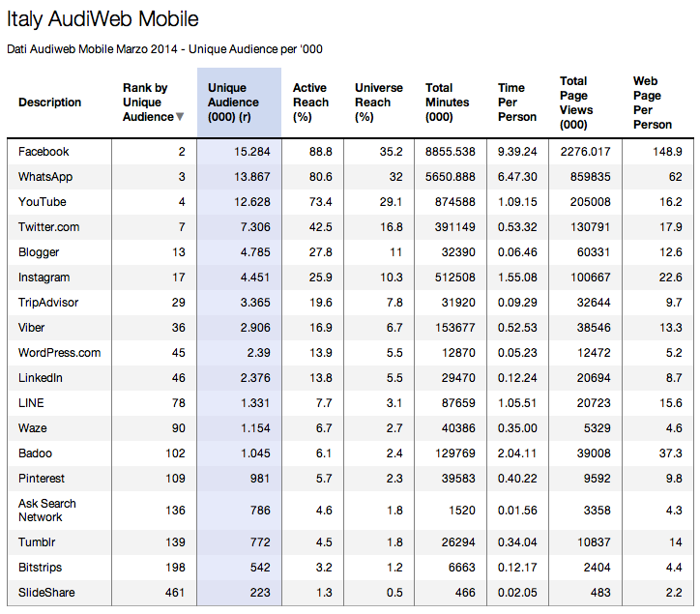Select the Tumblr row label
Image resolution: width=700 pixels, height=614 pixels.
(37, 542)
